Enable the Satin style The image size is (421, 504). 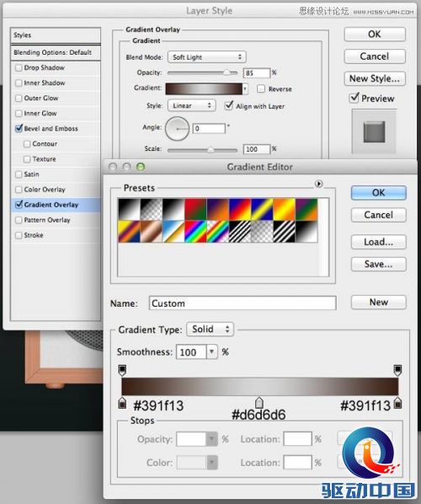pos(19,174)
